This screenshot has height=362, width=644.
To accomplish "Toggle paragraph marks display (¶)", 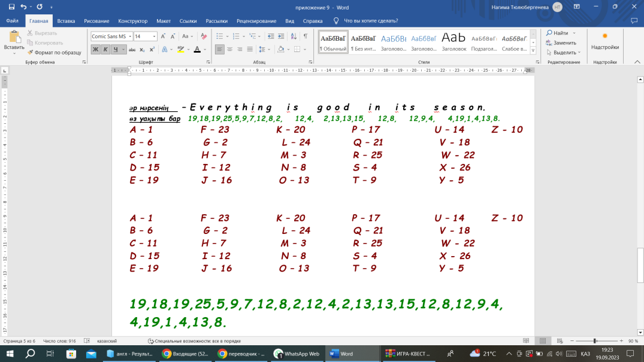I will coord(306,36).
